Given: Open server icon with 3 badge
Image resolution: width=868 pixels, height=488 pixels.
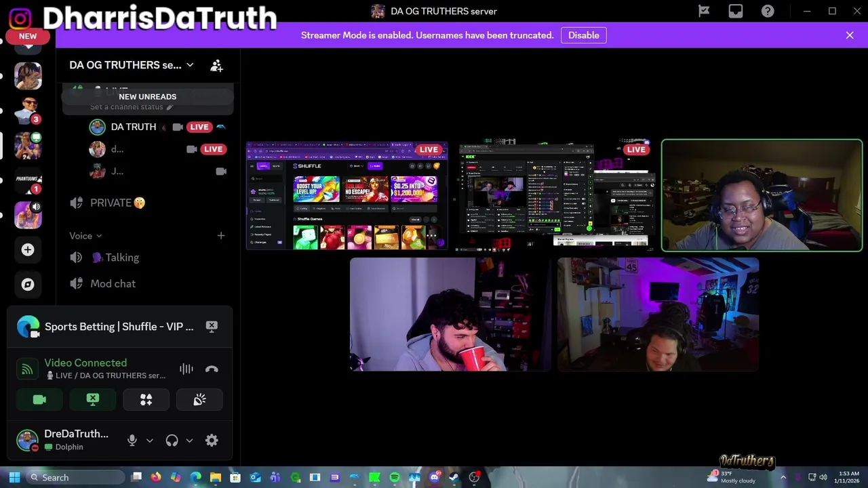Looking at the screenshot, I should pos(28,110).
